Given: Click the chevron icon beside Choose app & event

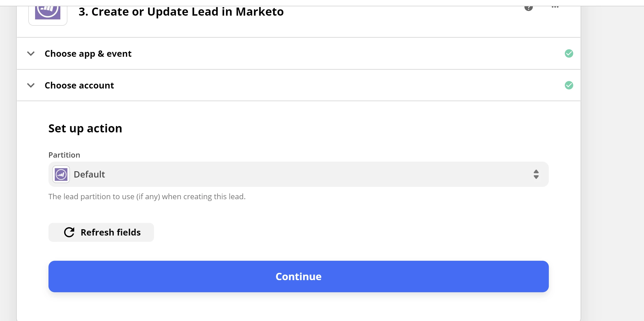Looking at the screenshot, I should click(31, 53).
